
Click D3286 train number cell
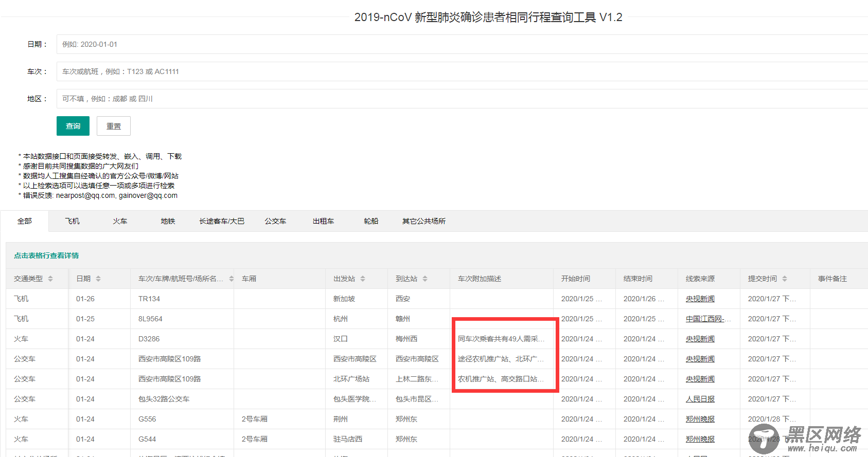click(x=182, y=339)
